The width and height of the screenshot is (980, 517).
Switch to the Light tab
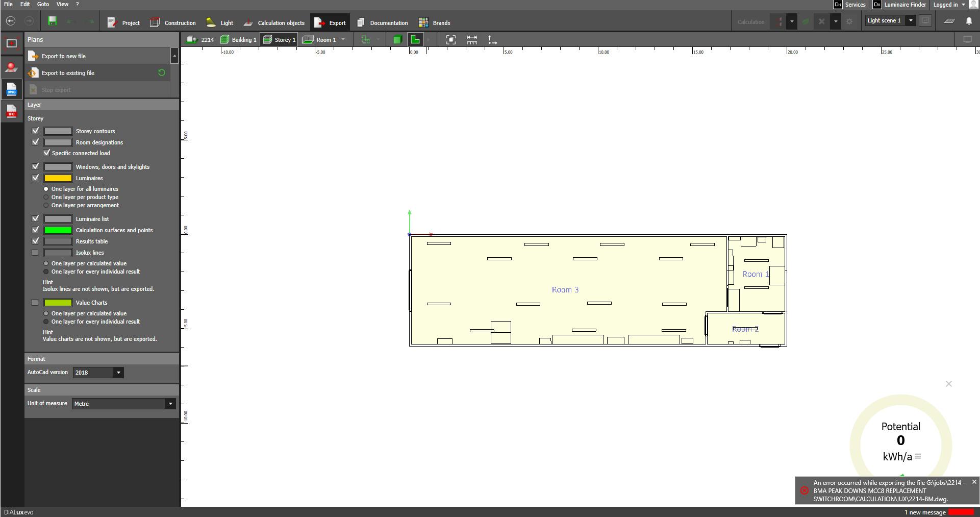tap(220, 22)
